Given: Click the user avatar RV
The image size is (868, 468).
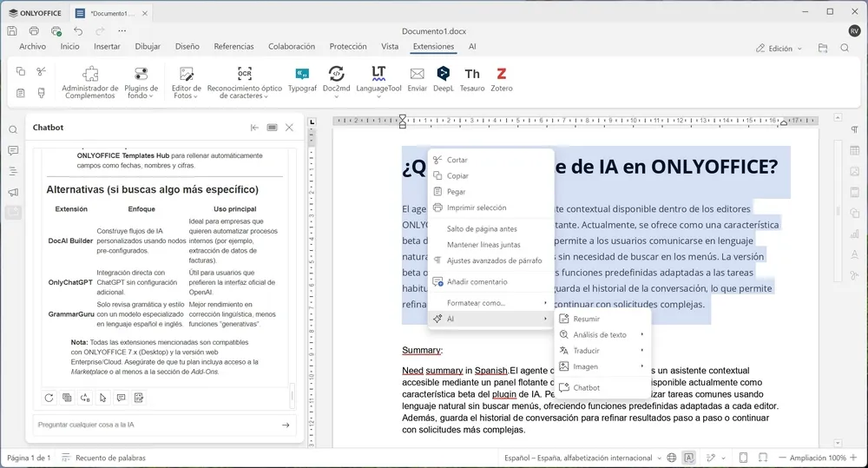Looking at the screenshot, I should (x=854, y=31).
